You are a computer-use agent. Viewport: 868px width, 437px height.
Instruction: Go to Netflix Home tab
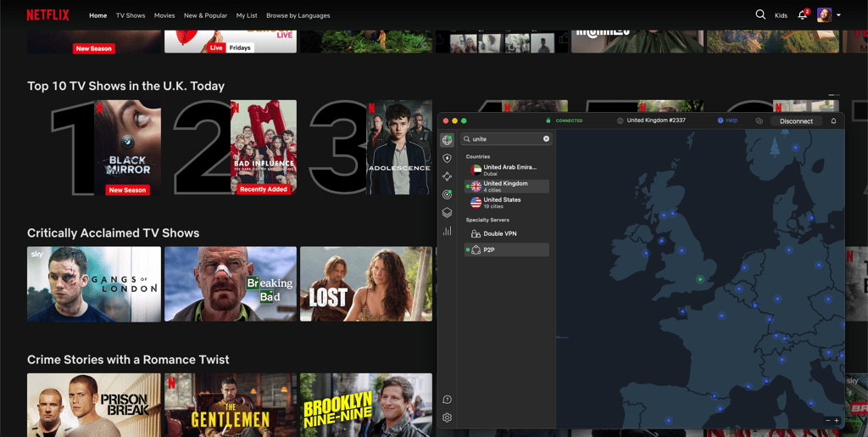click(98, 15)
